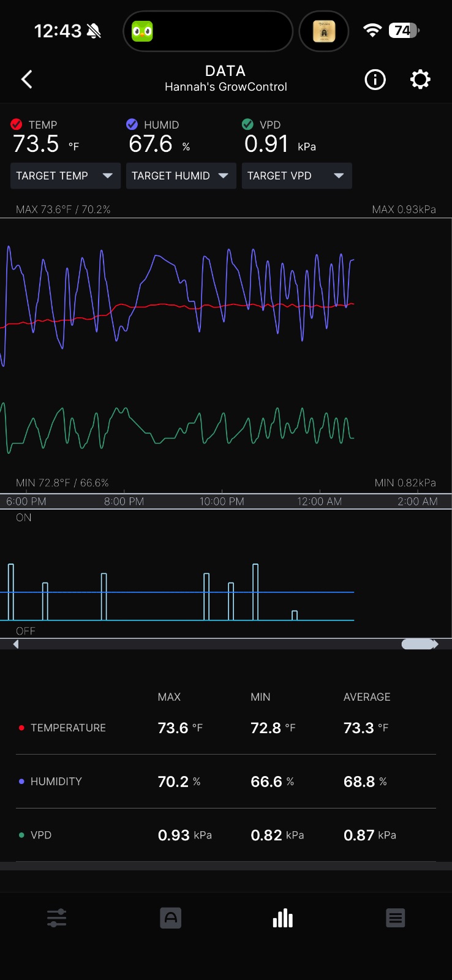The image size is (452, 980).
Task: Tap the MIN 0.82kPa label
Action: (x=405, y=483)
